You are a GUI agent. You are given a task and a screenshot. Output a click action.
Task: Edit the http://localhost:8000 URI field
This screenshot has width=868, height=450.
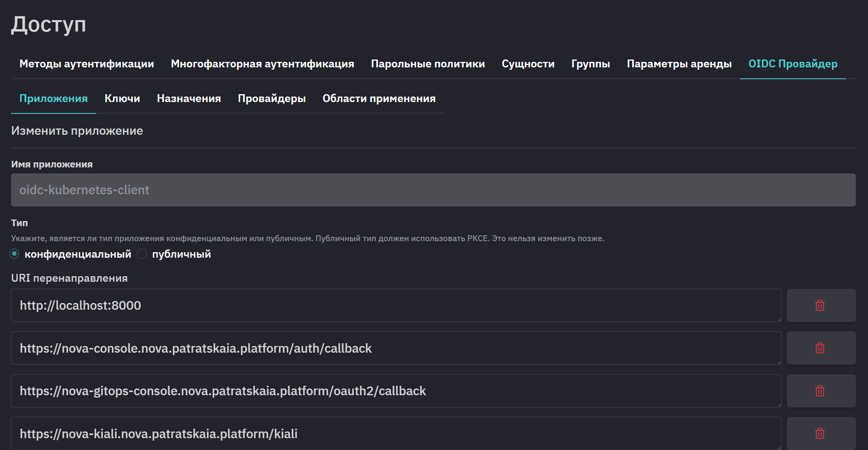click(x=396, y=305)
